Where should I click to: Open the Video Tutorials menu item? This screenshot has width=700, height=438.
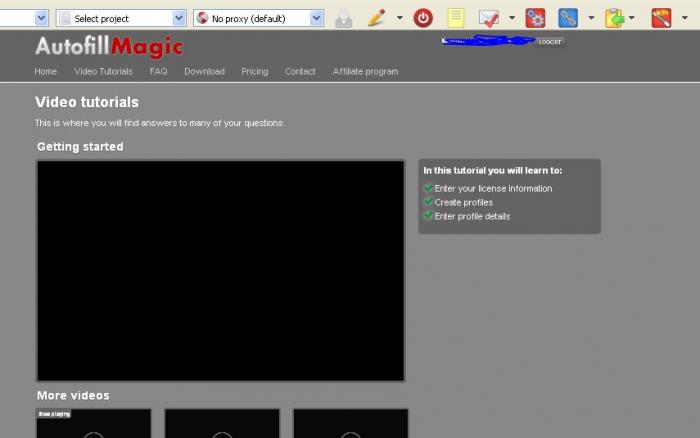coord(104,71)
